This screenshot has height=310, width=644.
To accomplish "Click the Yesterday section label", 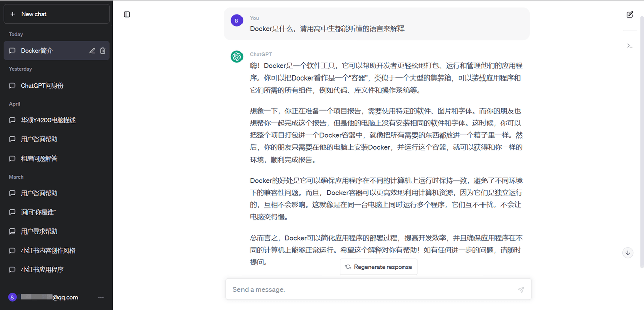I will [x=20, y=69].
